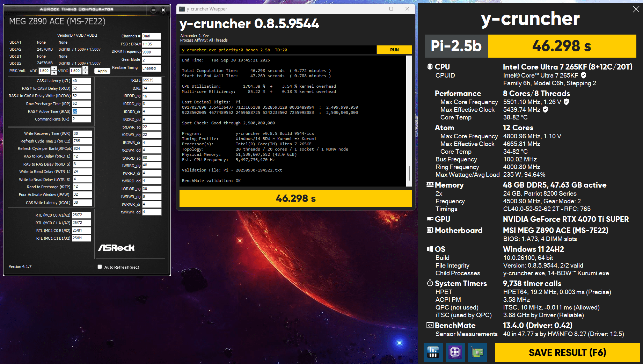Click the Refresh Cycle Time 2 (tRFC2) field
Viewport: 643px width, 364px height.
(x=82, y=141)
